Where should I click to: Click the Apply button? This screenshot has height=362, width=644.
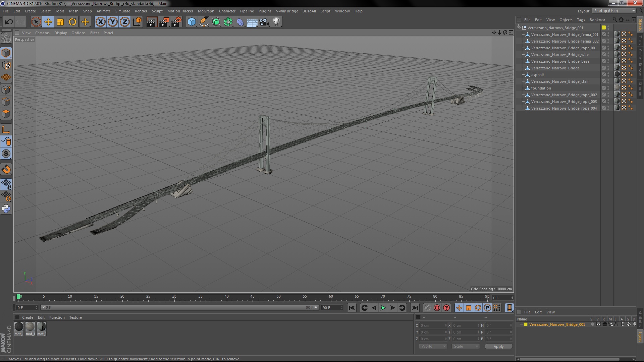(498, 347)
